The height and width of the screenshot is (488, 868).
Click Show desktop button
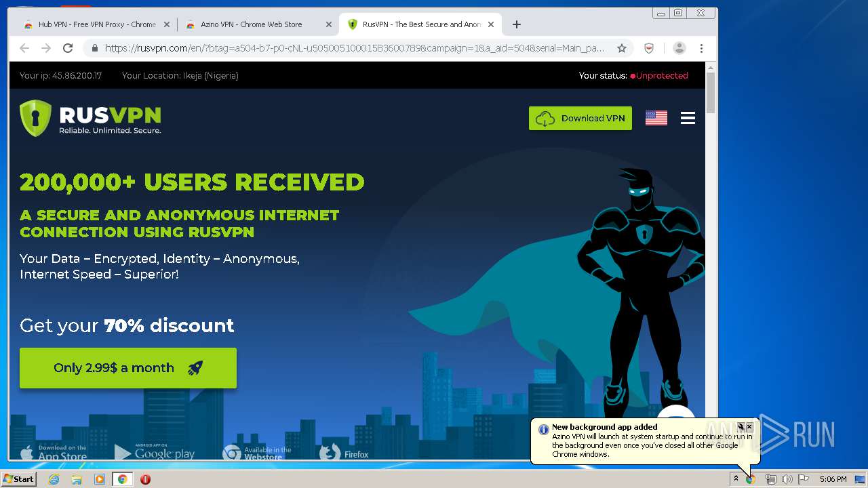tap(861, 479)
